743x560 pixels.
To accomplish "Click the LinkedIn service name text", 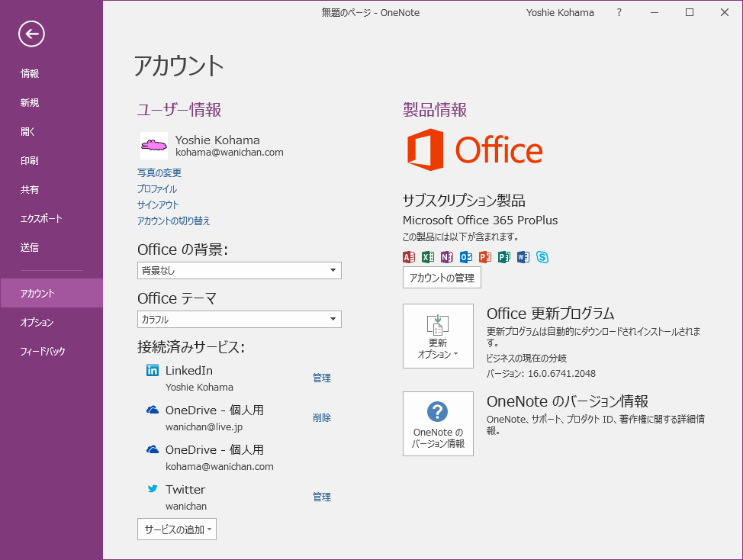I will 189,371.
